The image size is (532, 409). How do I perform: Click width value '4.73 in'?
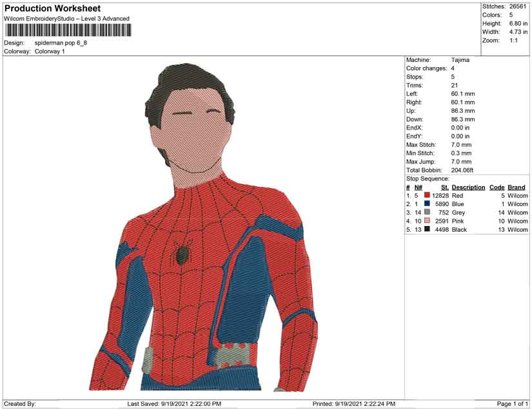[x=518, y=32]
